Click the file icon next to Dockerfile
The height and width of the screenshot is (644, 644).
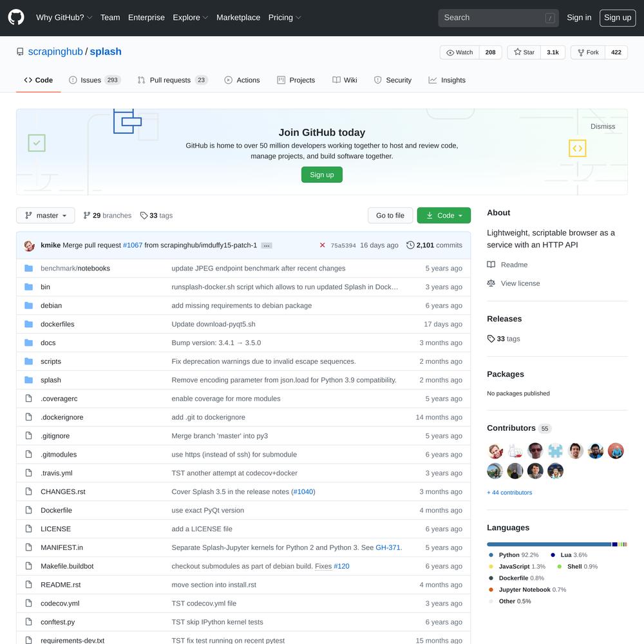(x=29, y=510)
